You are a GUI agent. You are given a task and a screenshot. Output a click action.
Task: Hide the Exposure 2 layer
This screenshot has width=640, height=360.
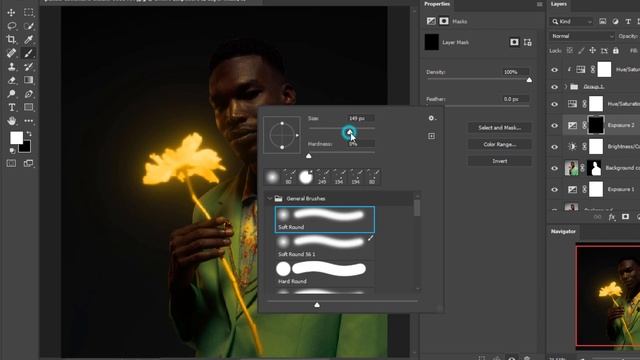click(x=554, y=126)
